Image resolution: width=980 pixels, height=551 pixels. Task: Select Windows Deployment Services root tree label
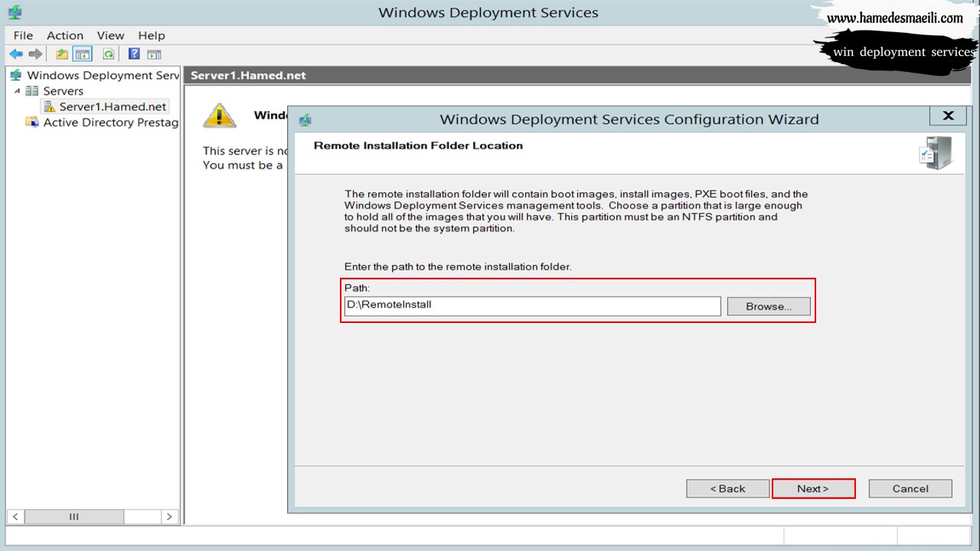click(x=103, y=75)
